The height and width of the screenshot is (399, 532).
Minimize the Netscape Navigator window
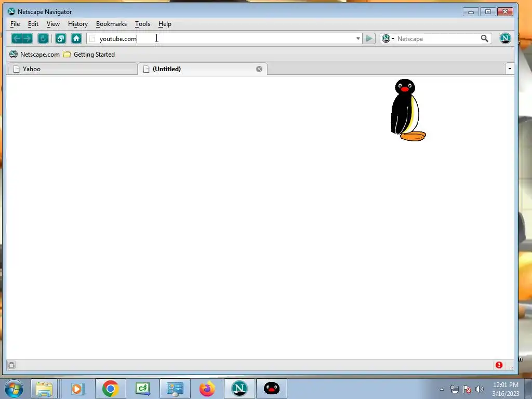(x=471, y=12)
